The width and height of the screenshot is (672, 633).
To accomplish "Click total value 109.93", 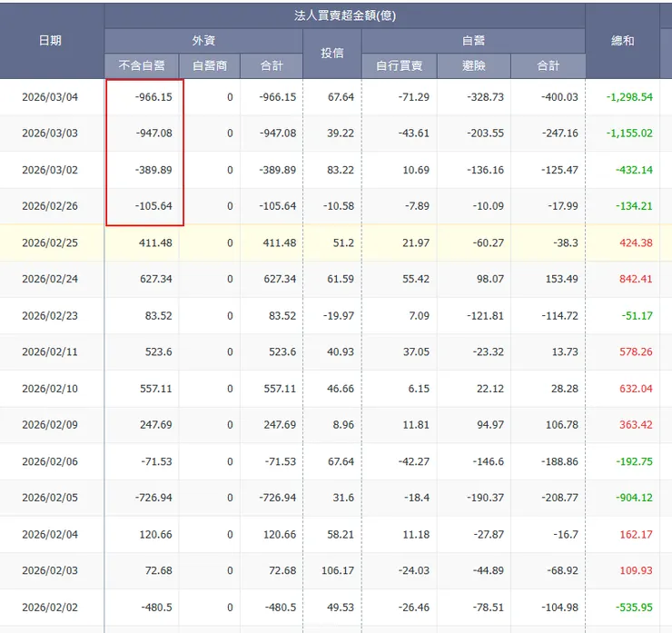I will 636,570.
